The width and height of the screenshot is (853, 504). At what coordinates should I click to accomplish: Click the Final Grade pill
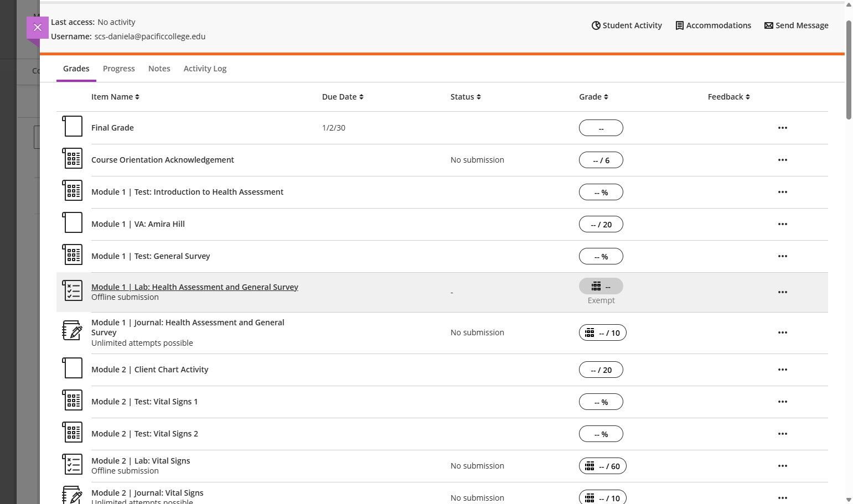point(601,128)
